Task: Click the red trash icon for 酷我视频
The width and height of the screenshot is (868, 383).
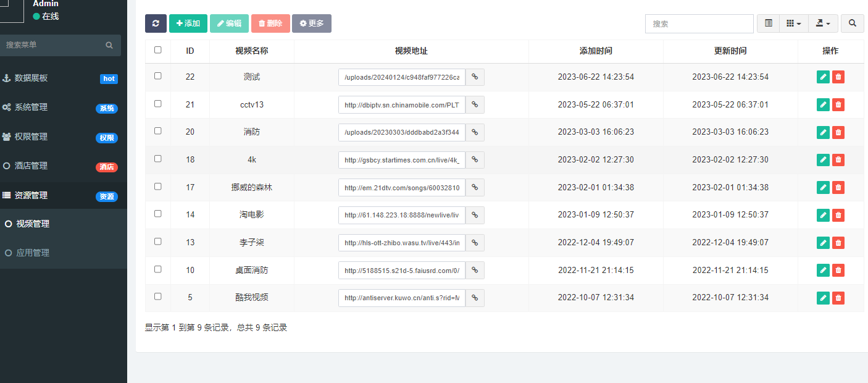Action: coord(838,298)
